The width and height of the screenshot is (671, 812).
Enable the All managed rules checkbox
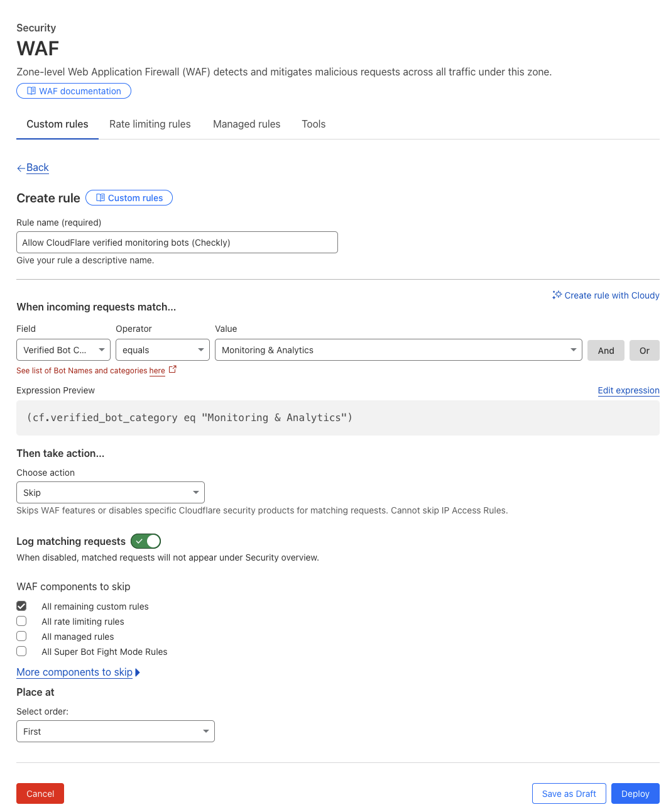click(x=21, y=636)
